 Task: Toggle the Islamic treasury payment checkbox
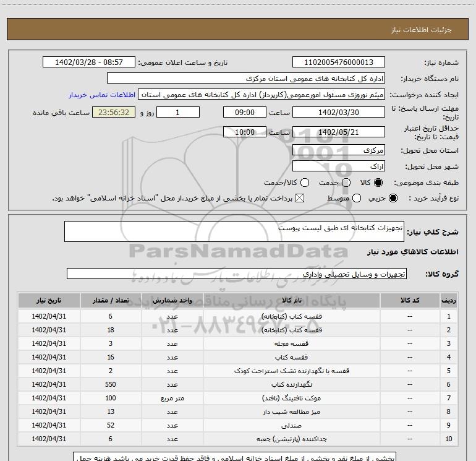(300, 199)
